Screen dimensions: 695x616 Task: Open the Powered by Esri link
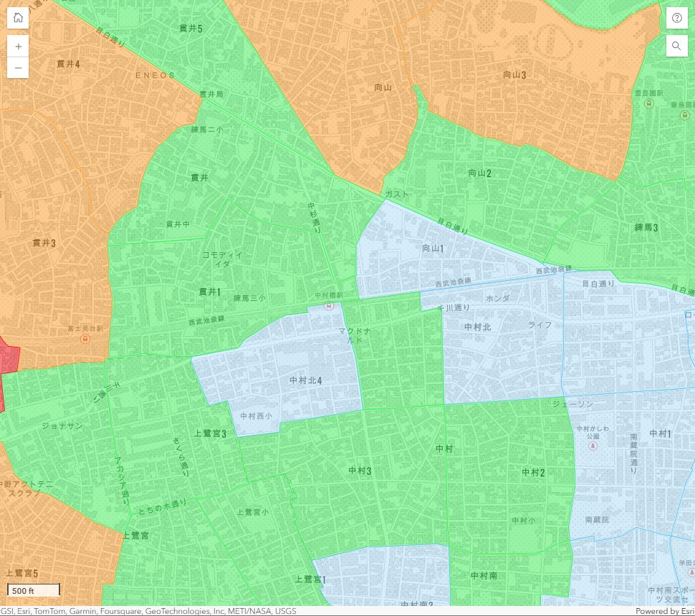click(x=664, y=611)
